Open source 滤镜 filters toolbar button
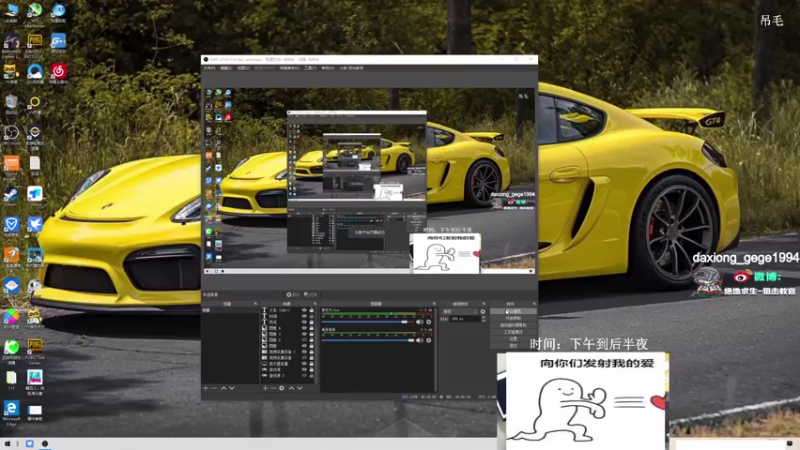 [311, 295]
